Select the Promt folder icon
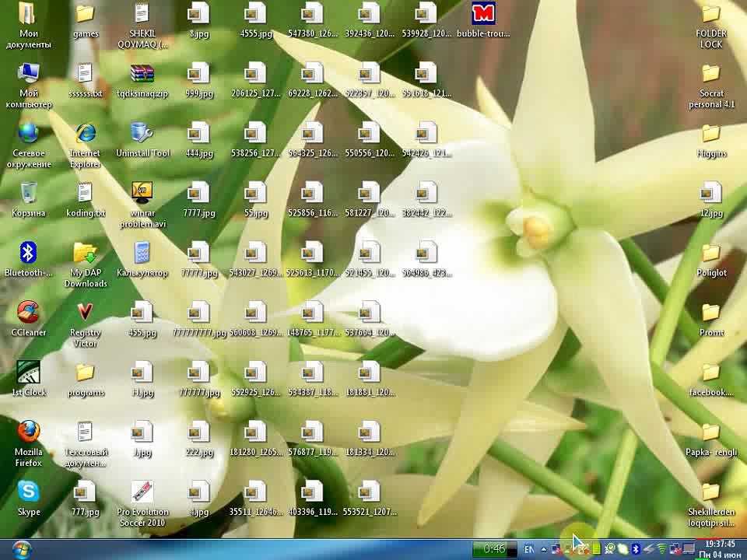The width and height of the screenshot is (747, 560). (x=710, y=313)
